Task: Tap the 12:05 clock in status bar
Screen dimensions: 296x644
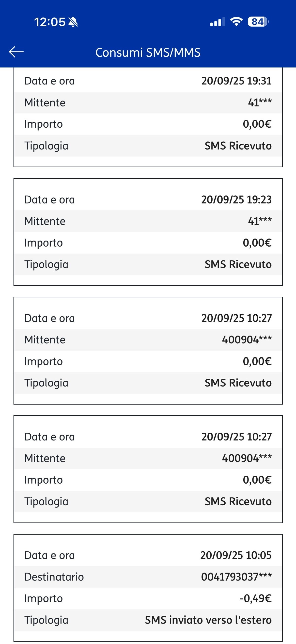Action: point(50,22)
